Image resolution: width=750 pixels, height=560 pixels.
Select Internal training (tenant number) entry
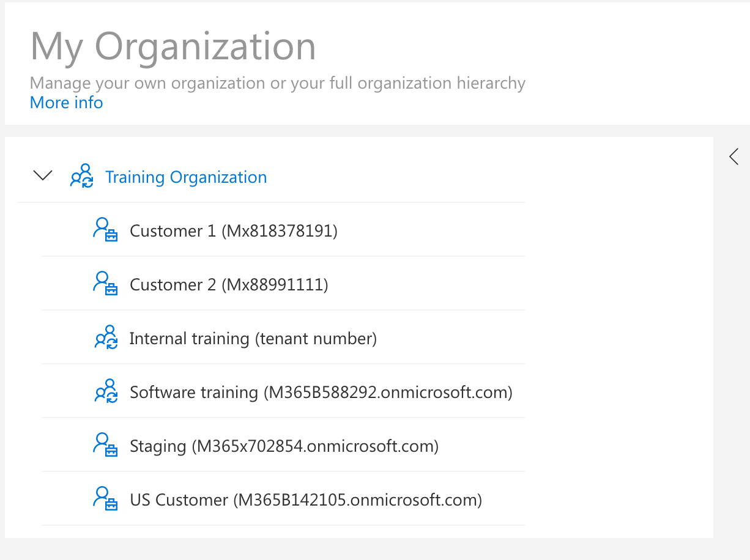click(253, 339)
